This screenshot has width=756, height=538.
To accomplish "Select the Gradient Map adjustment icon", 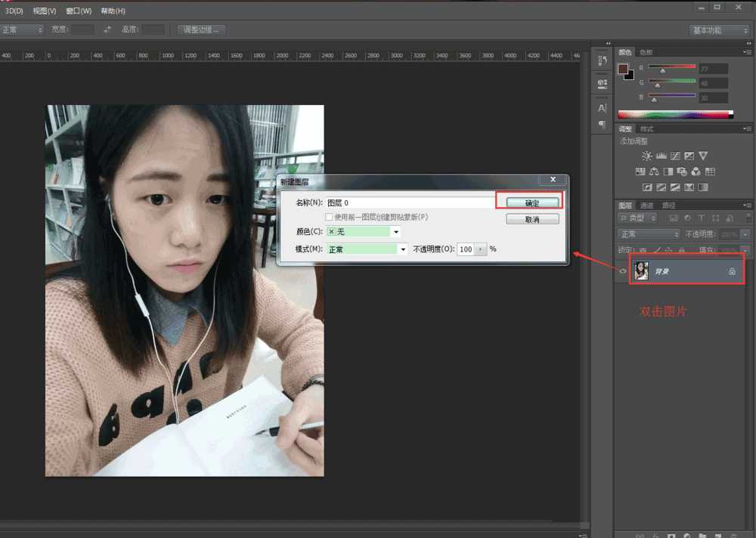I will point(689,187).
